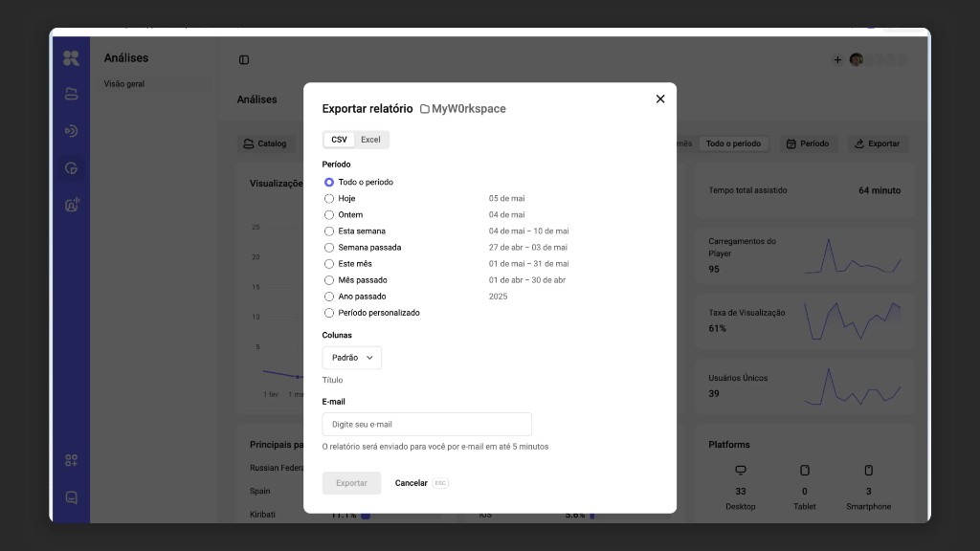This screenshot has height=551, width=980.
Task: Click the Título column label
Action: click(332, 380)
